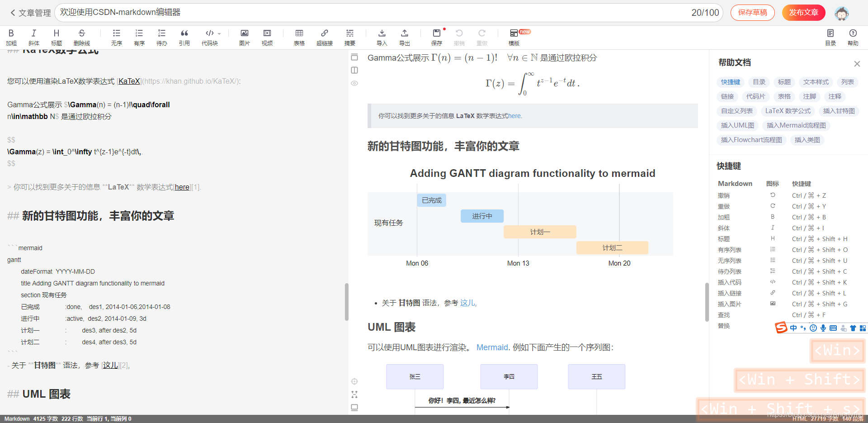The width and height of the screenshot is (868, 423).
Task: Apply bold formatting (加粗)
Action: (x=11, y=37)
